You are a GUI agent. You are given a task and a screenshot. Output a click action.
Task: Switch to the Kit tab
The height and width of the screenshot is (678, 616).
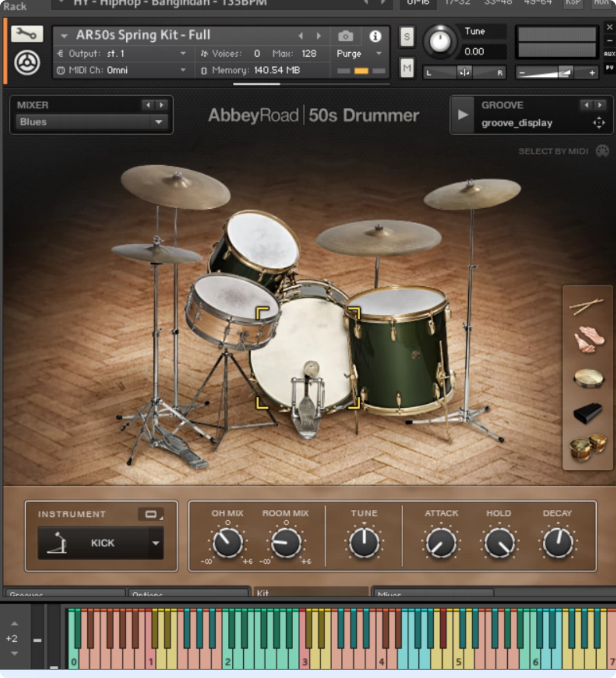click(310, 593)
